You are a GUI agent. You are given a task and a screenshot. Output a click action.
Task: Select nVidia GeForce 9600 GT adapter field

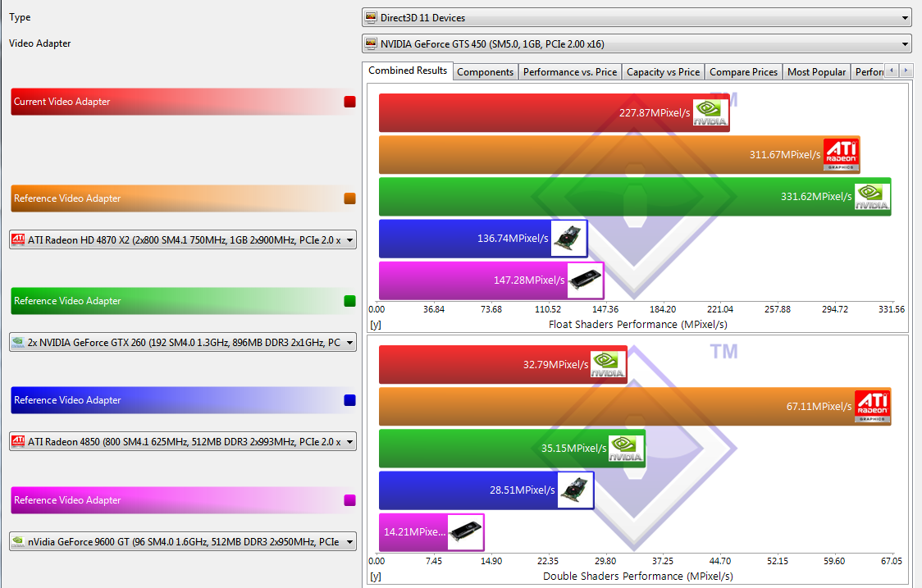183,541
